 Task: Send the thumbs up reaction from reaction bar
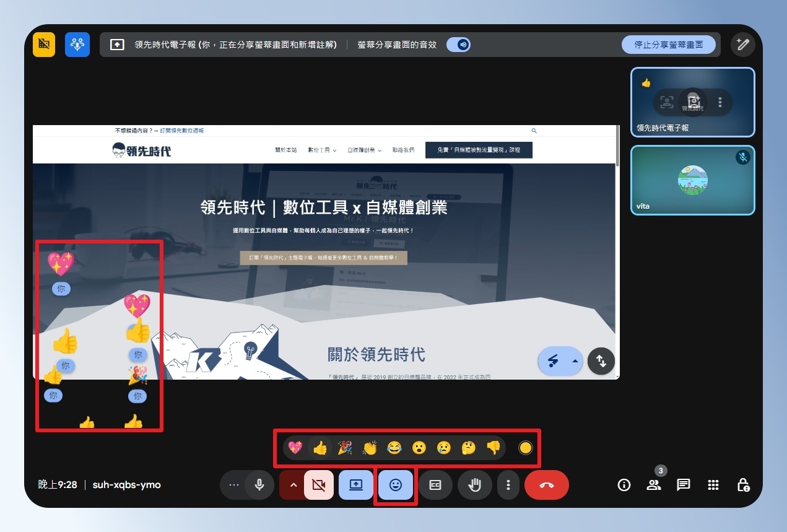tap(320, 447)
